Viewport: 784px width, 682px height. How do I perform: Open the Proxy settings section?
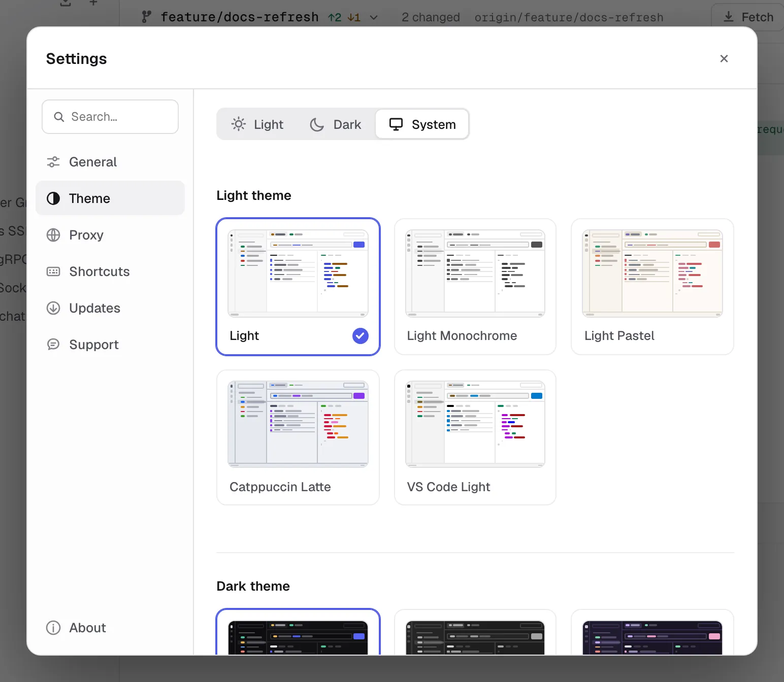pyautogui.click(x=110, y=235)
